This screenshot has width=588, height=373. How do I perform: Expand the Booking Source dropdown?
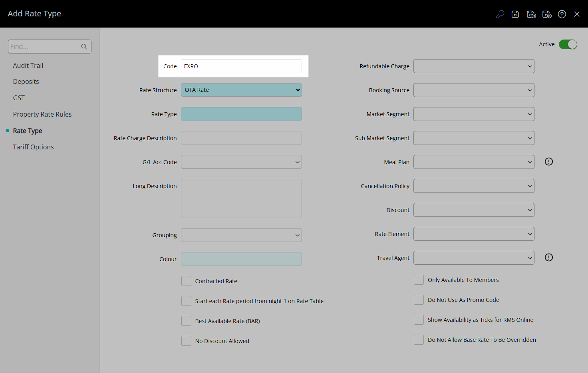tap(474, 90)
